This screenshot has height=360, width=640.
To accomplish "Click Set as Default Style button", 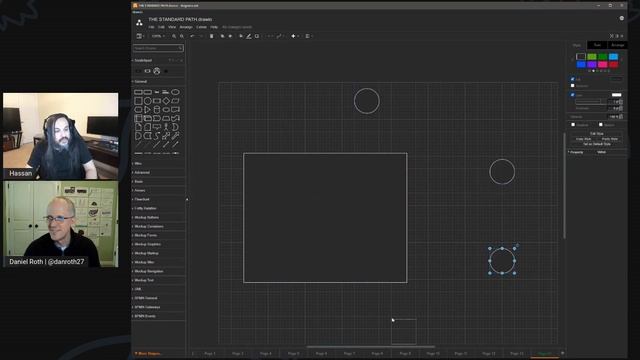I will (597, 144).
